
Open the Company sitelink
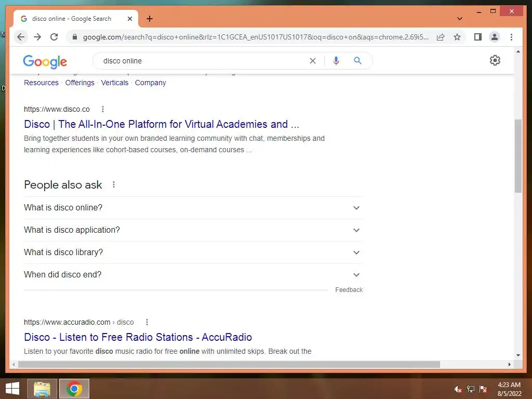click(x=150, y=83)
